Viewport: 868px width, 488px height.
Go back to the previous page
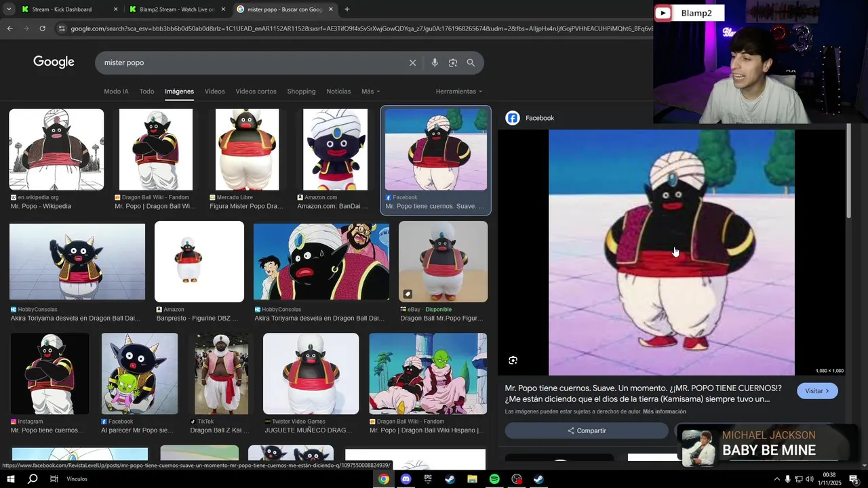(x=9, y=28)
